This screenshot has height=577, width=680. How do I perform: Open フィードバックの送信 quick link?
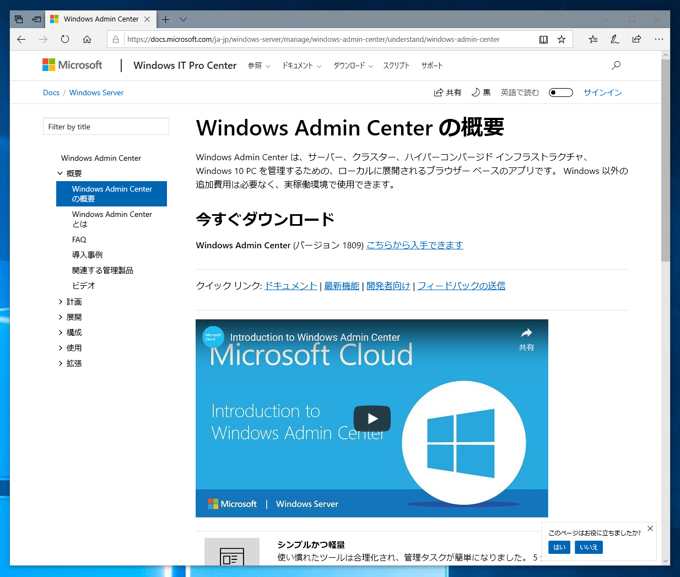tap(461, 286)
